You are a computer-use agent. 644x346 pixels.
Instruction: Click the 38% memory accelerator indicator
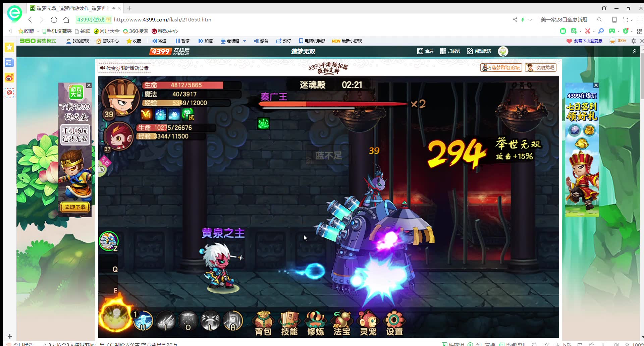coord(618,41)
